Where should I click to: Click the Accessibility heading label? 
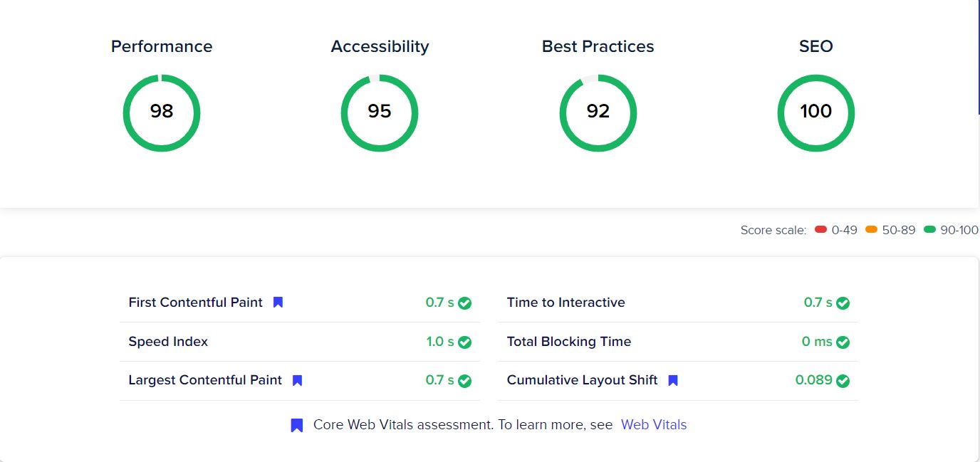380,46
